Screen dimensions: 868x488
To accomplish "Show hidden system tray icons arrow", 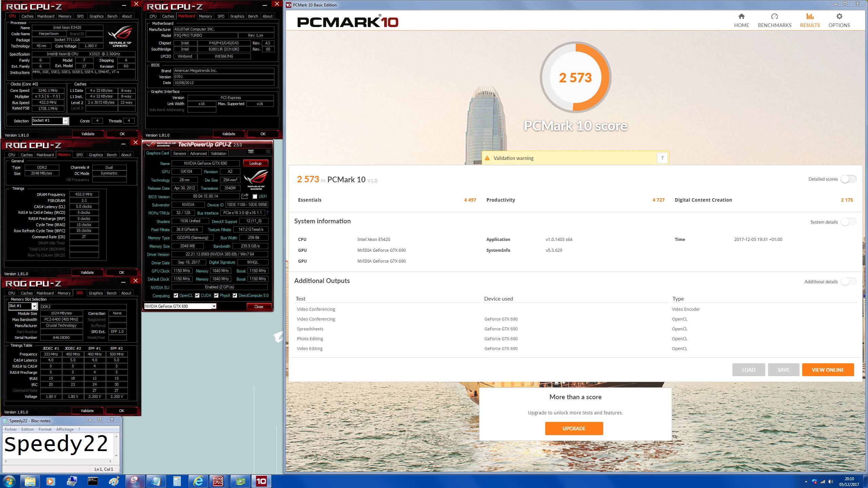I will (806, 482).
